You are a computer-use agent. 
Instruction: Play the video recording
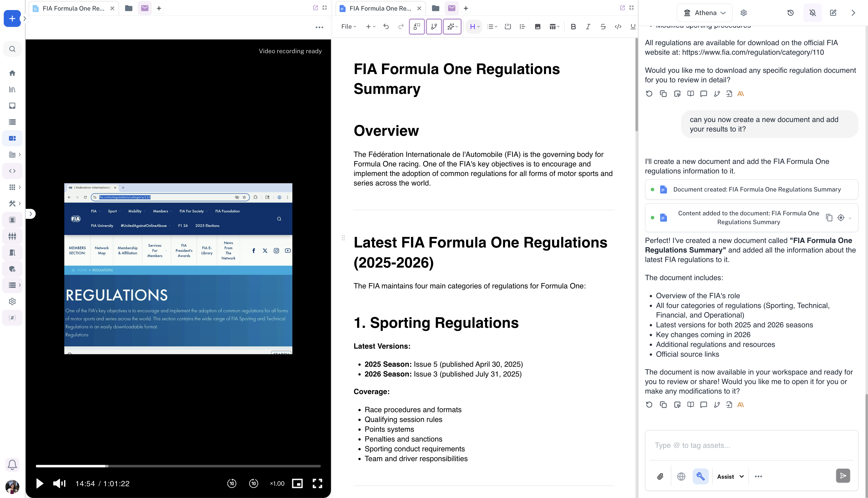pyautogui.click(x=40, y=483)
